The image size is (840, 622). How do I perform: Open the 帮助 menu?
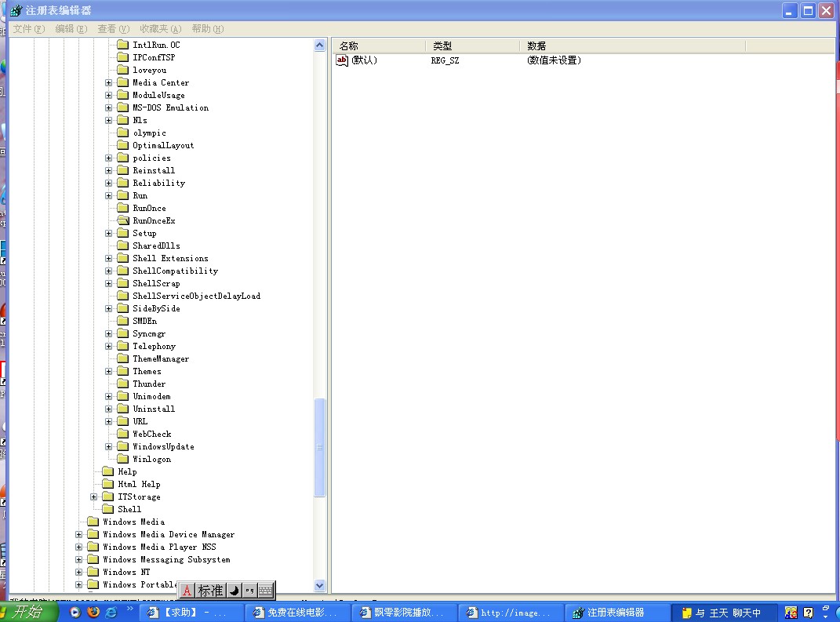[207, 29]
